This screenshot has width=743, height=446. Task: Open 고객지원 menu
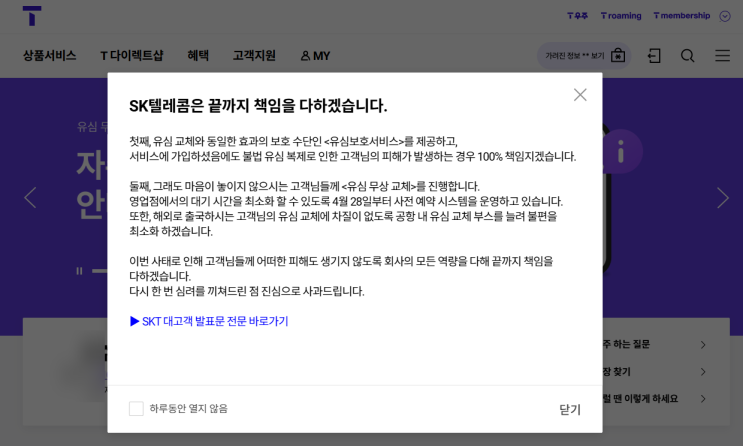pos(254,55)
